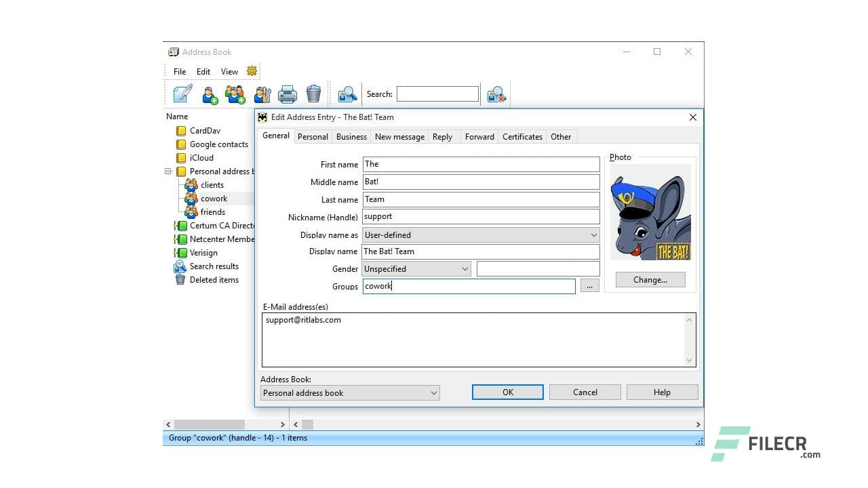
Task: Switch to the Business tab
Action: click(x=351, y=136)
